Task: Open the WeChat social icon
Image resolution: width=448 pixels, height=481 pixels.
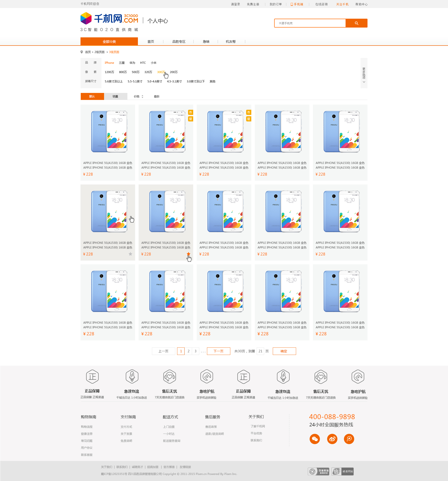Action: (x=315, y=439)
